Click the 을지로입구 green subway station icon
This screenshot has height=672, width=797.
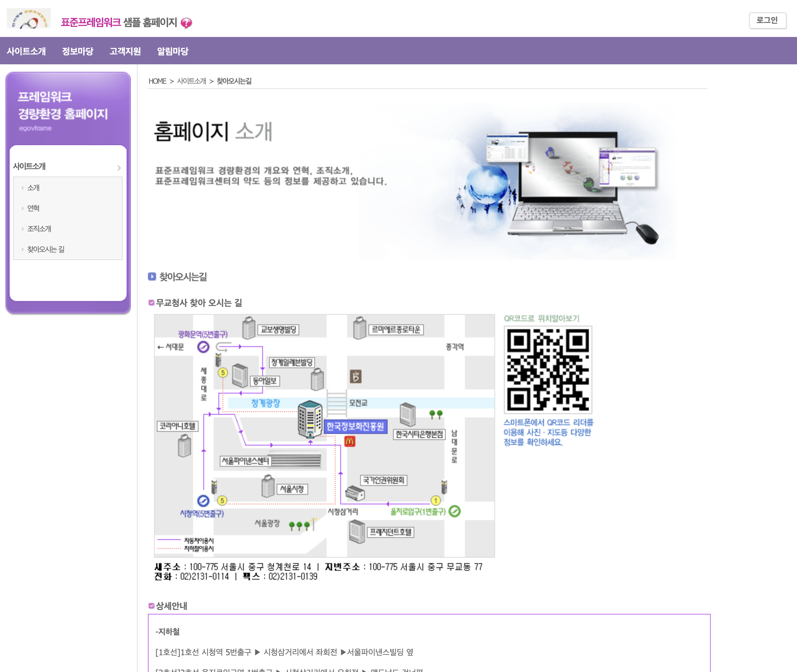pyautogui.click(x=454, y=511)
